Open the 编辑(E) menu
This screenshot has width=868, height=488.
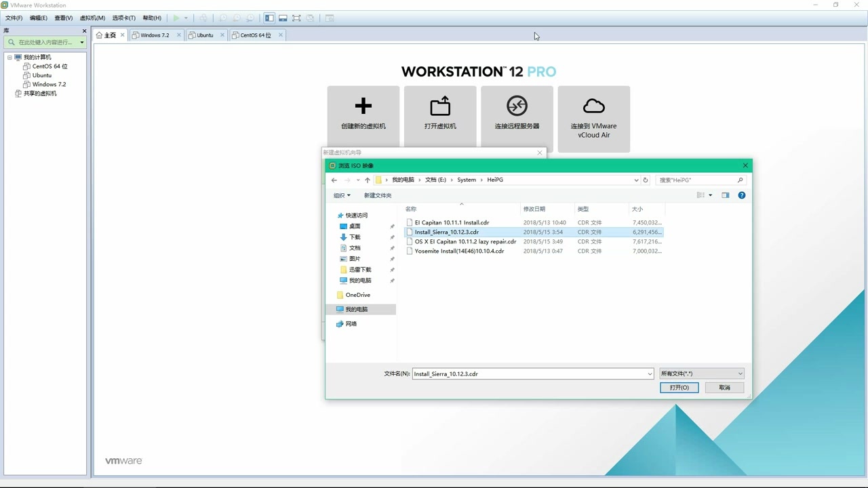39,18
